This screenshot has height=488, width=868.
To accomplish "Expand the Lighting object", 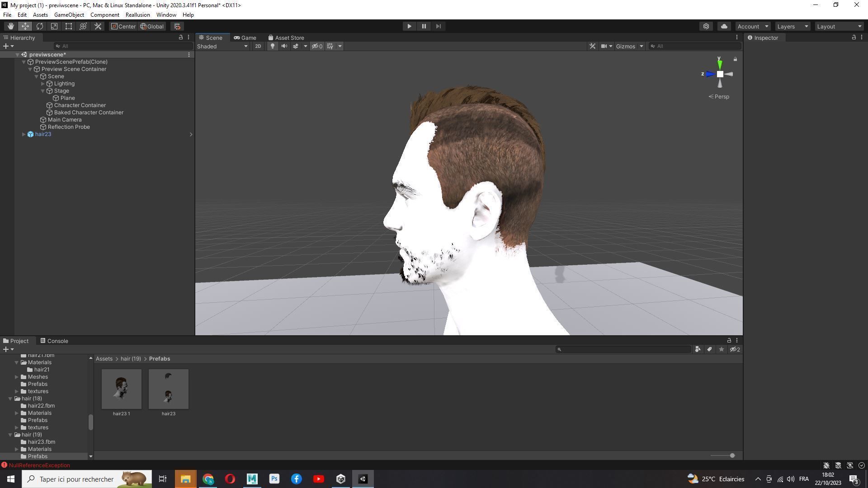I will pos(43,84).
